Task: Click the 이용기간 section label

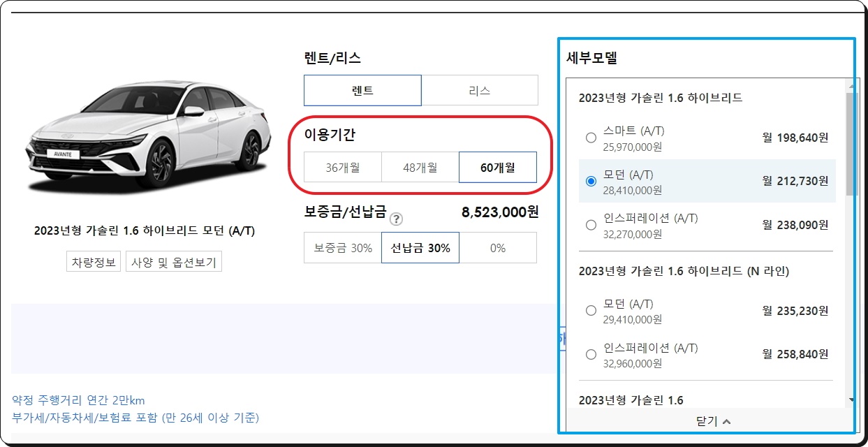Action: pos(330,134)
